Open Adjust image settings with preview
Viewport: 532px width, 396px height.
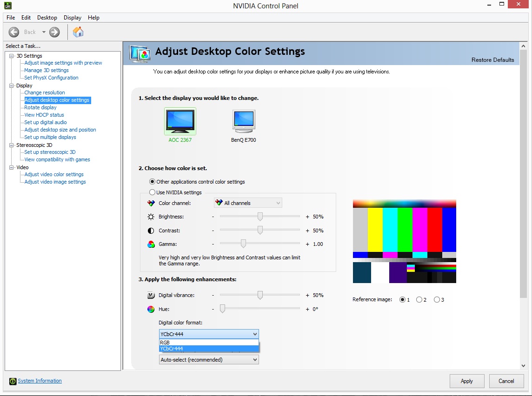point(63,63)
